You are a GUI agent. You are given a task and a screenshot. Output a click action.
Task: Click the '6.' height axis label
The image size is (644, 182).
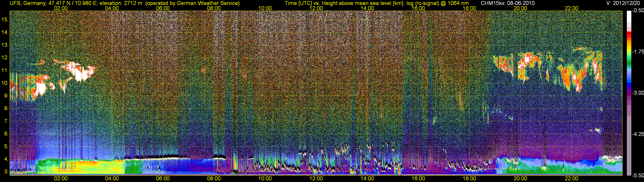tap(6, 134)
